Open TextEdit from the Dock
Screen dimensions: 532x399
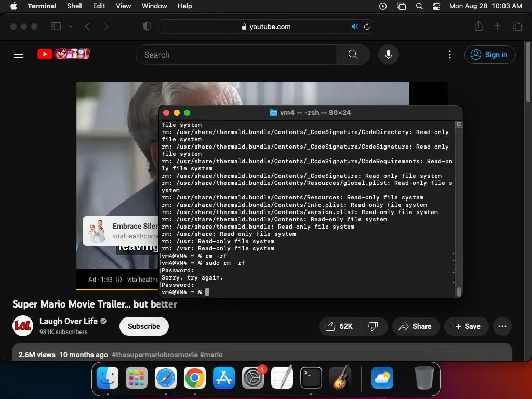[x=282, y=378]
